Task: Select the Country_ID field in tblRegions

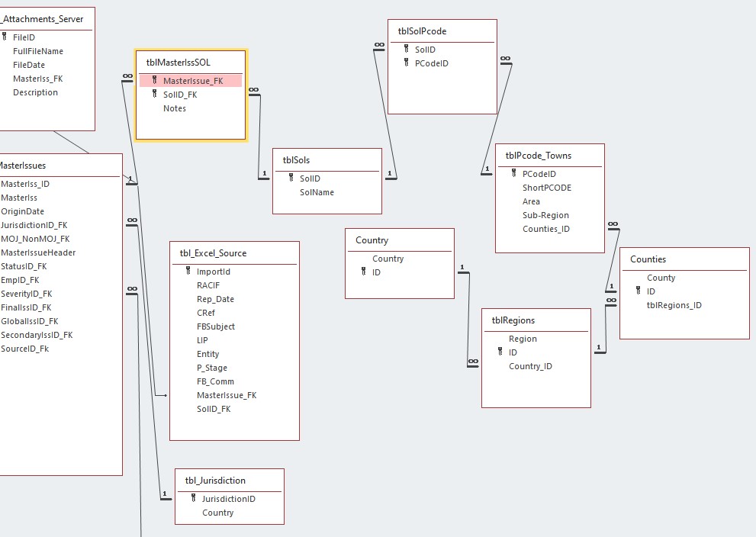Action: tap(530, 366)
